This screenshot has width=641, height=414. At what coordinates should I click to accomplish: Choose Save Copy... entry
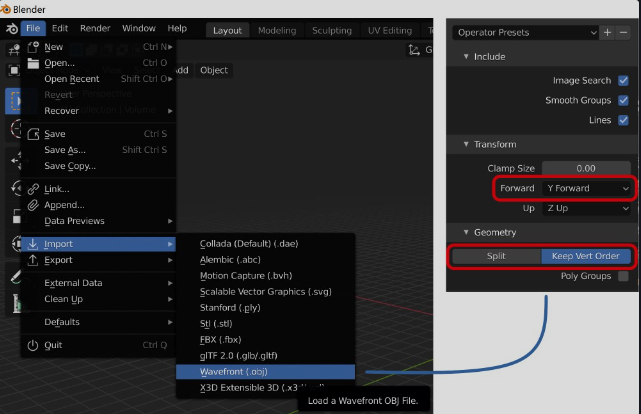[99, 166]
